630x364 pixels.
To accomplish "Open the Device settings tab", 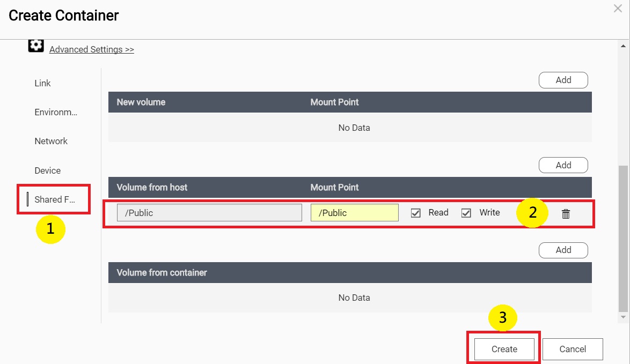I will (x=48, y=170).
